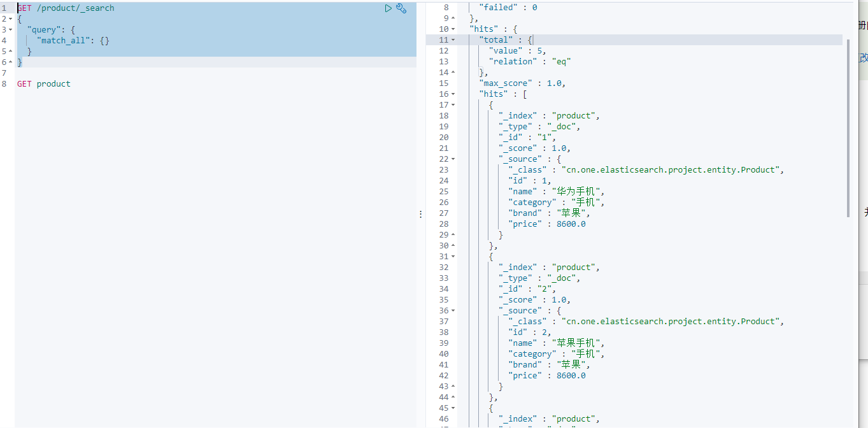Open the wrench request options menu
The width and height of the screenshot is (868, 428).
click(401, 8)
